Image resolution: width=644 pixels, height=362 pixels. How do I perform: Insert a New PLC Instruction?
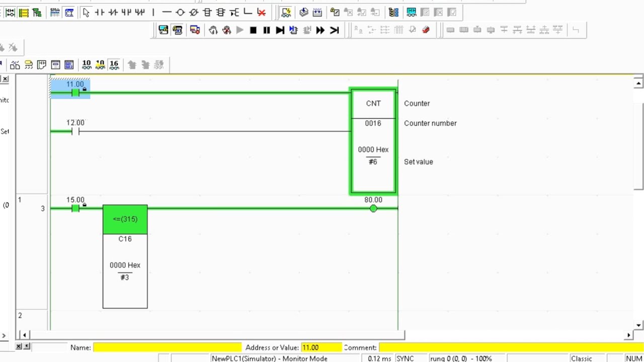207,13
